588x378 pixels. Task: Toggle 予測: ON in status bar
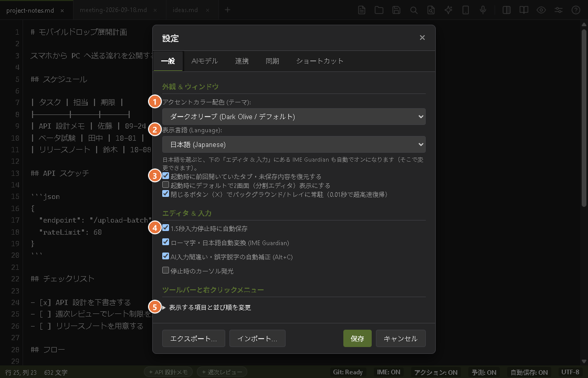(484, 372)
